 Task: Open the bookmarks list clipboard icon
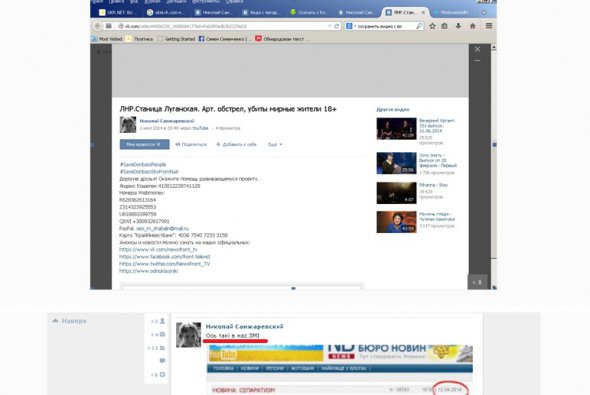(444, 26)
